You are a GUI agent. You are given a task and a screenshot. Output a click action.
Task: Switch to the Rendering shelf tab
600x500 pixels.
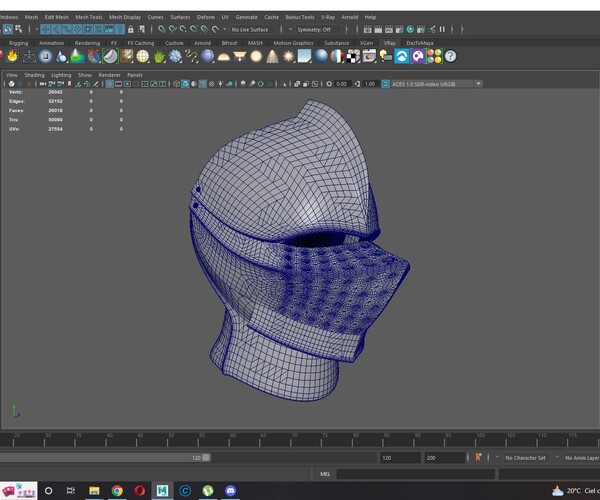pyautogui.click(x=87, y=43)
